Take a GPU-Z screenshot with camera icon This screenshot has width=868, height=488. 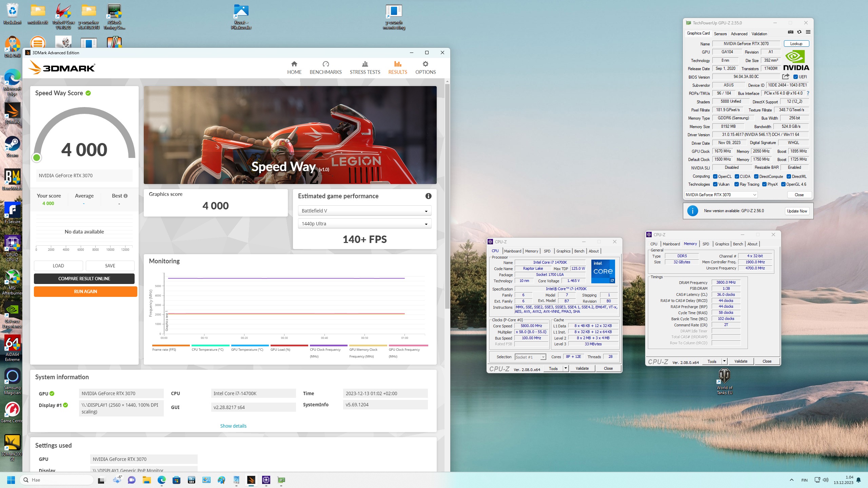790,32
